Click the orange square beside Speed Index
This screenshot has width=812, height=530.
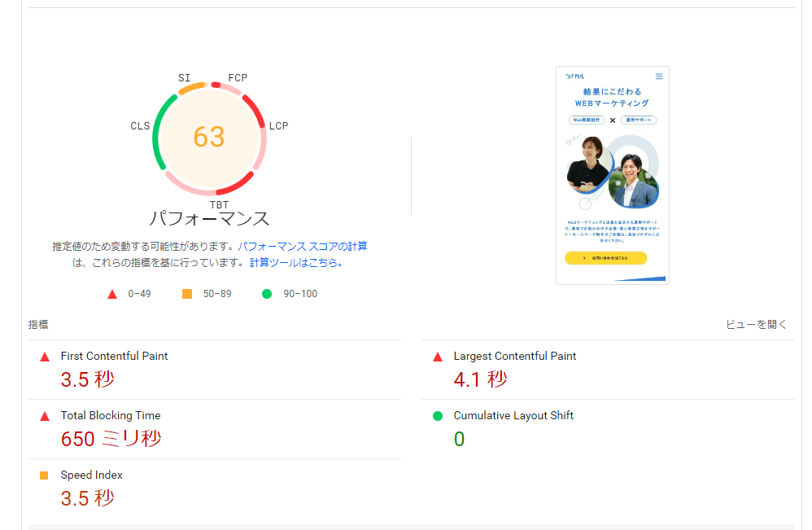coord(45,475)
